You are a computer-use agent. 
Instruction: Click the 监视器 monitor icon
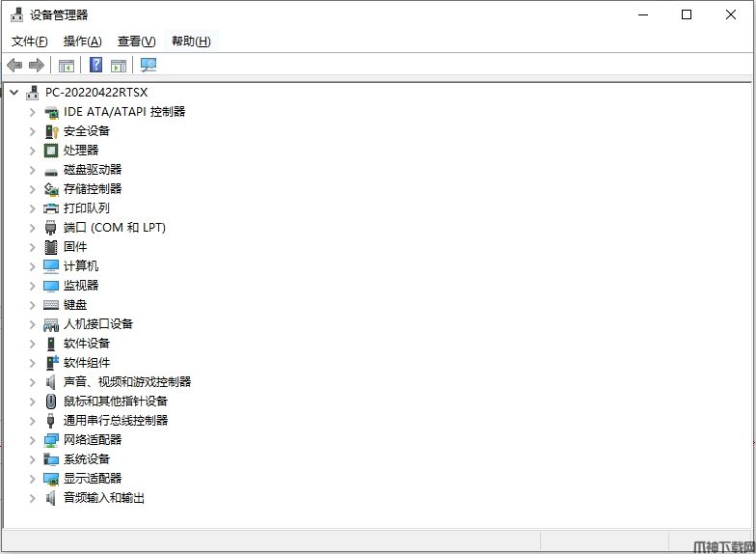51,286
